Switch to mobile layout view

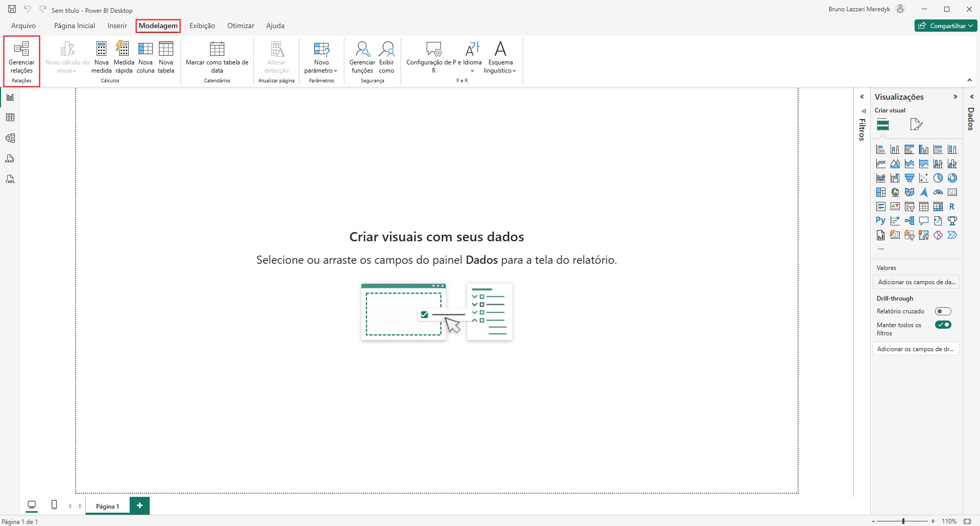point(54,505)
